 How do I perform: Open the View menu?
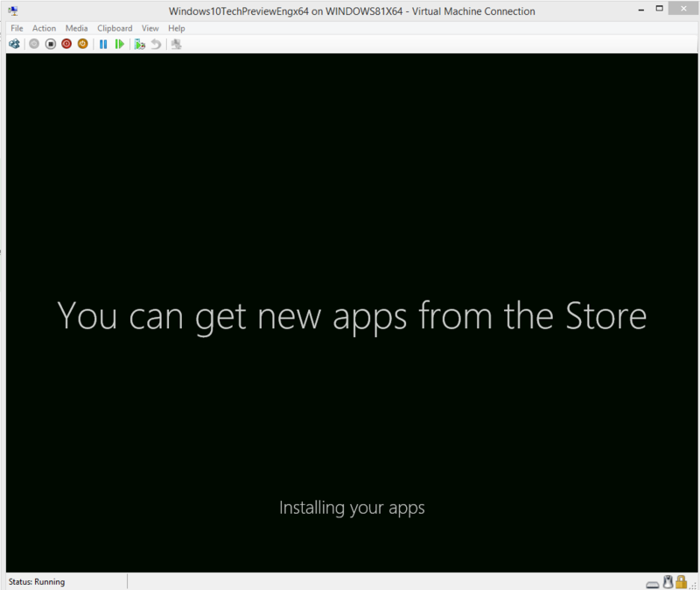(150, 28)
